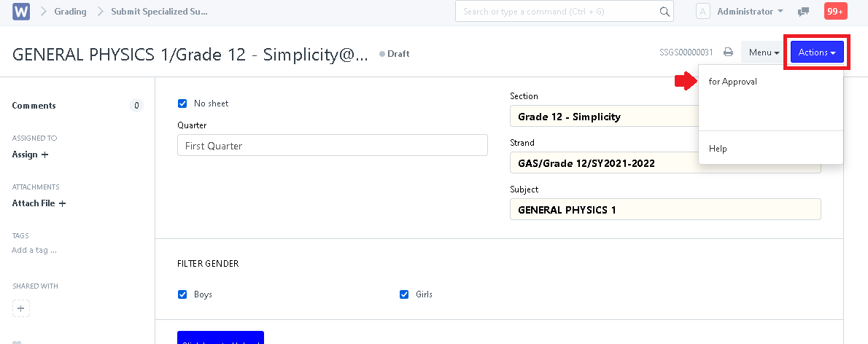Open the Administrator user dropdown
The height and width of the screenshot is (344, 868).
(750, 12)
